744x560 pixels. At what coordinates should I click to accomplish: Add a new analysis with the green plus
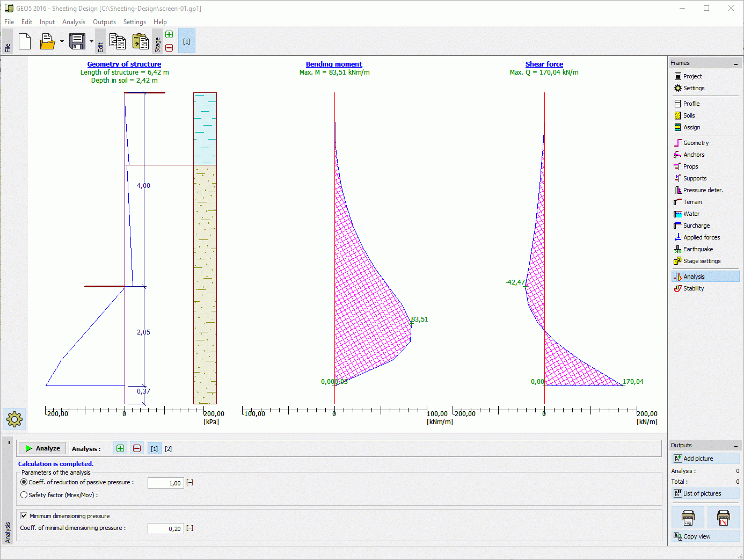tap(120, 448)
